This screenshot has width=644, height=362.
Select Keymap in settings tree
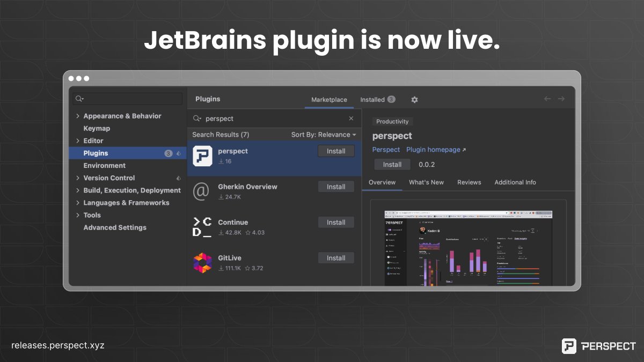tap(97, 128)
